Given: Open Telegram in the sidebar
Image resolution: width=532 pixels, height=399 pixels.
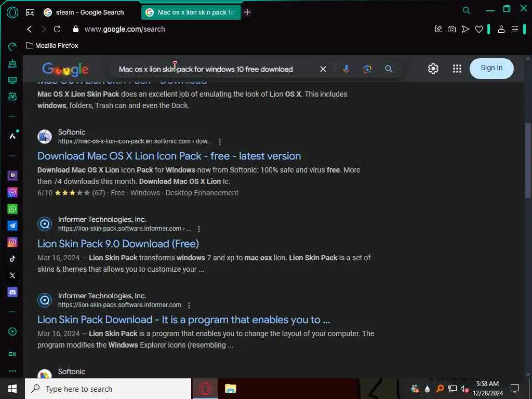Looking at the screenshot, I should point(12,225).
